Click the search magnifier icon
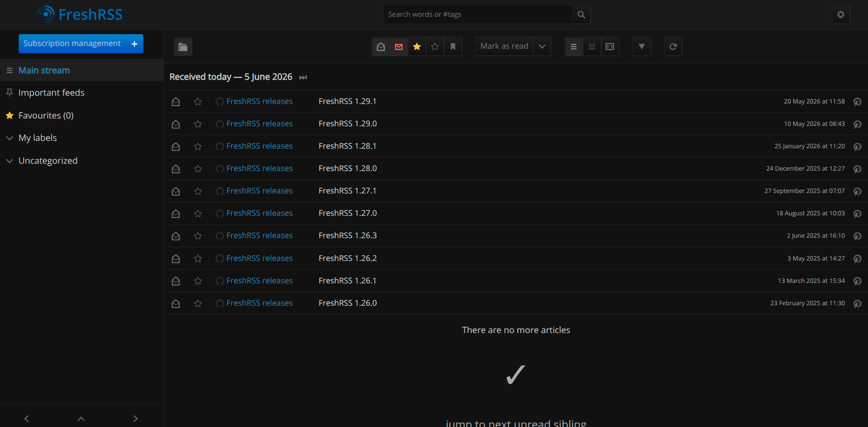This screenshot has height=427, width=868. (x=581, y=15)
